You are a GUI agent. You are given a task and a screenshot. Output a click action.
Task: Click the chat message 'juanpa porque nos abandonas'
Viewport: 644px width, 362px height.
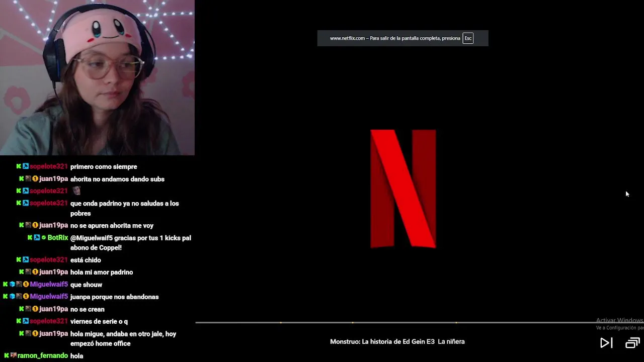tap(114, 297)
